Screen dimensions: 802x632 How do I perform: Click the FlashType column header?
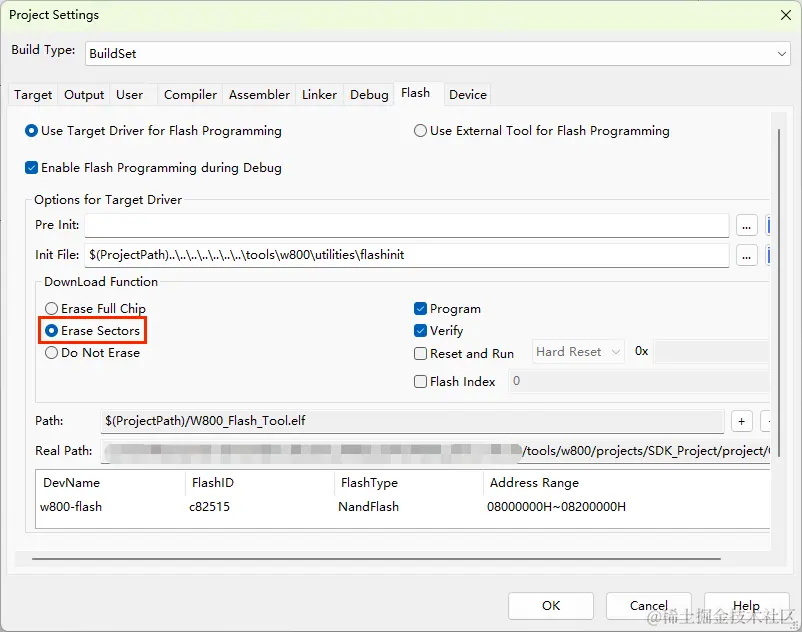(409, 483)
